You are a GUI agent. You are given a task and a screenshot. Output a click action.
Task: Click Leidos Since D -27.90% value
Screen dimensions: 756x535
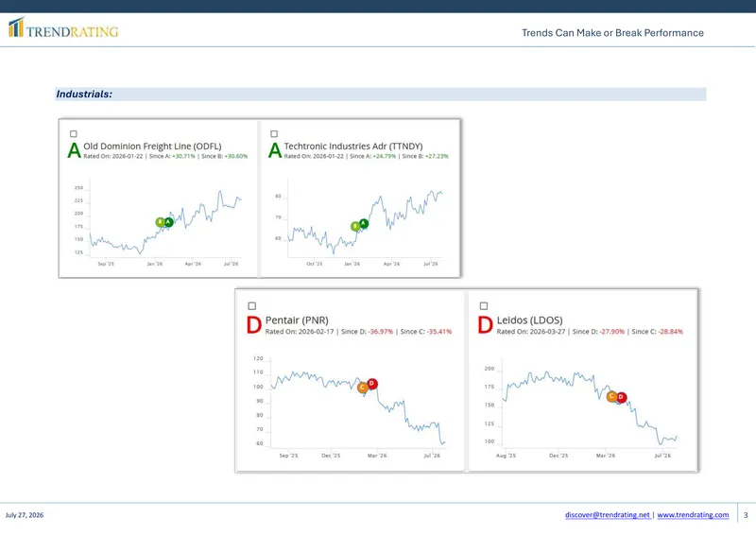click(611, 332)
